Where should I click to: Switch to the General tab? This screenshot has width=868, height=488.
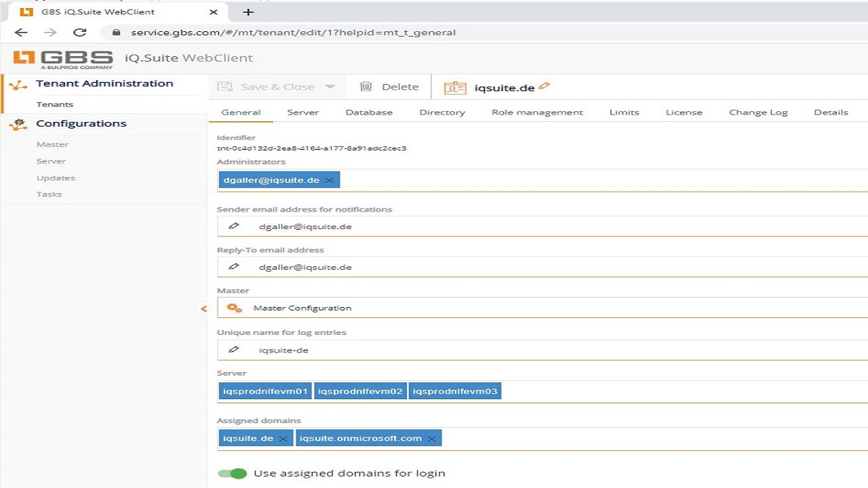[x=241, y=113]
